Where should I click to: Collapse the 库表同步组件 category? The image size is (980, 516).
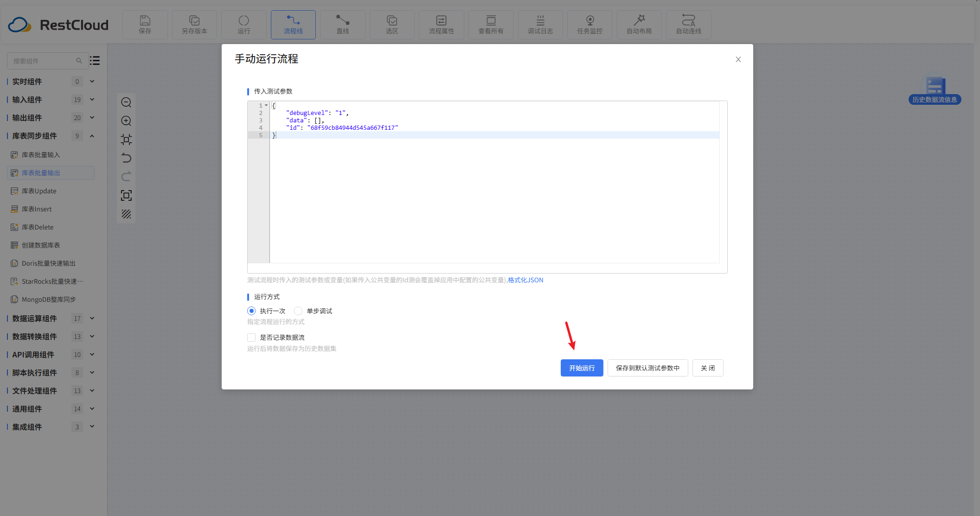(x=92, y=136)
